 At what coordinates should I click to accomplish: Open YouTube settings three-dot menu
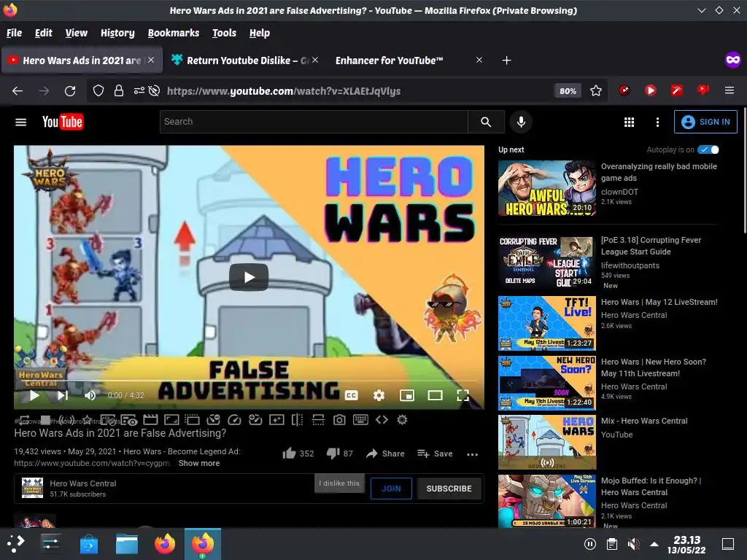[657, 122]
